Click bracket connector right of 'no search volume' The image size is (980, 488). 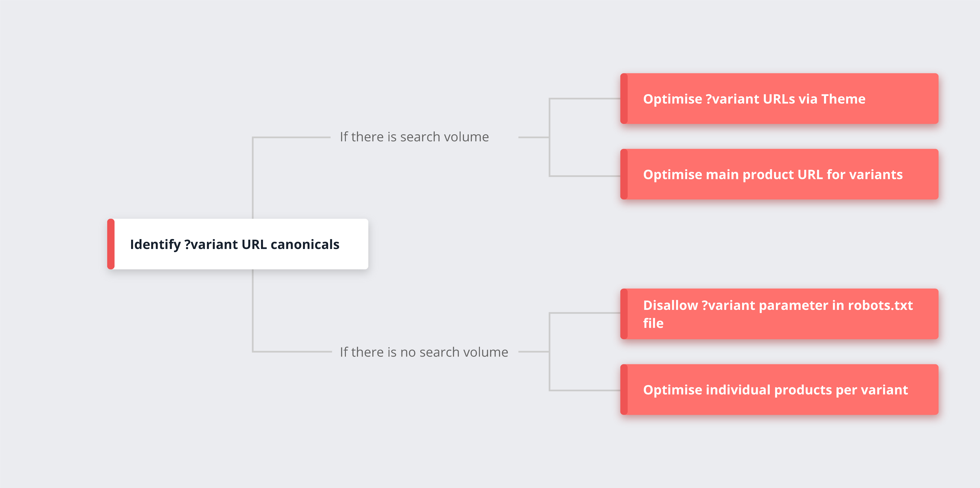549,352
